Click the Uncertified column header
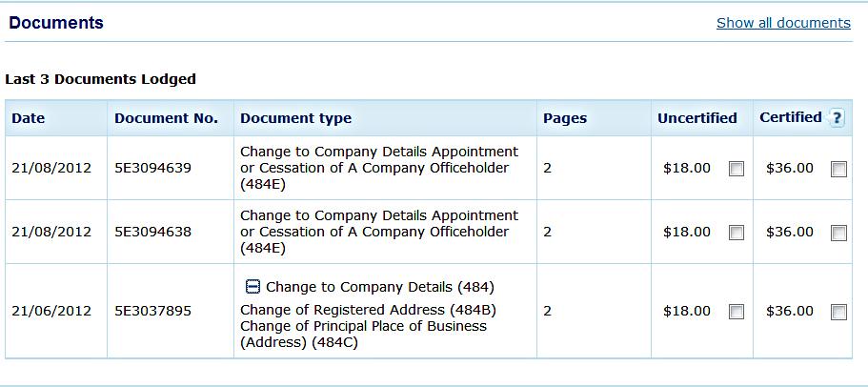The height and width of the screenshot is (387, 868). tap(696, 118)
